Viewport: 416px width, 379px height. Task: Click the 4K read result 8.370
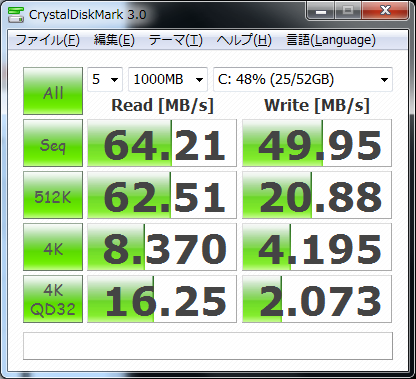162,247
